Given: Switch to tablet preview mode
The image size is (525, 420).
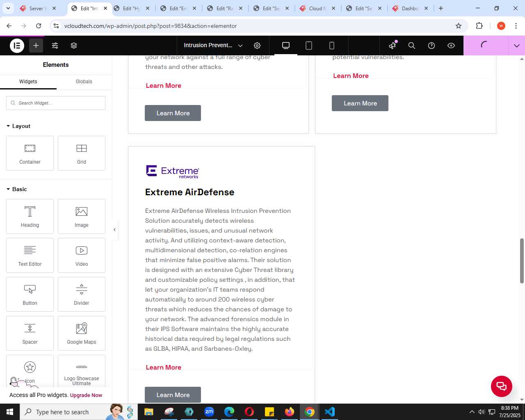Looking at the screenshot, I should [x=309, y=46].
